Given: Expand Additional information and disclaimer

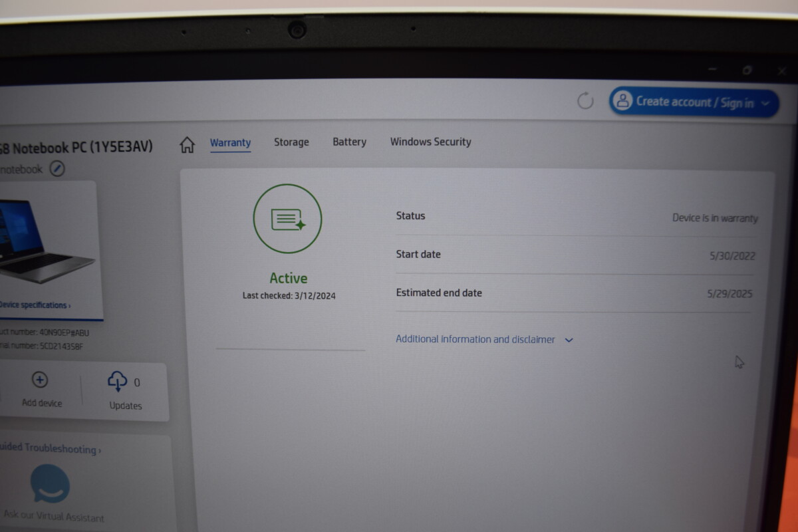Looking at the screenshot, I should point(484,339).
